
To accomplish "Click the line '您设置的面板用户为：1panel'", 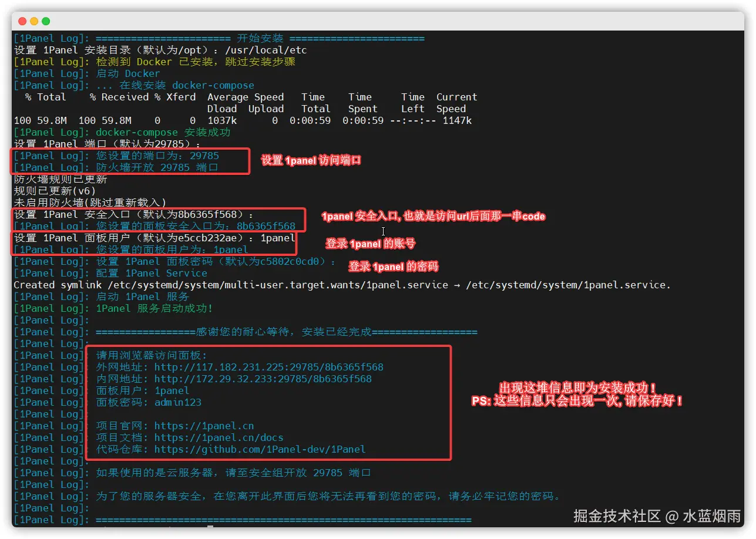I will coord(172,250).
